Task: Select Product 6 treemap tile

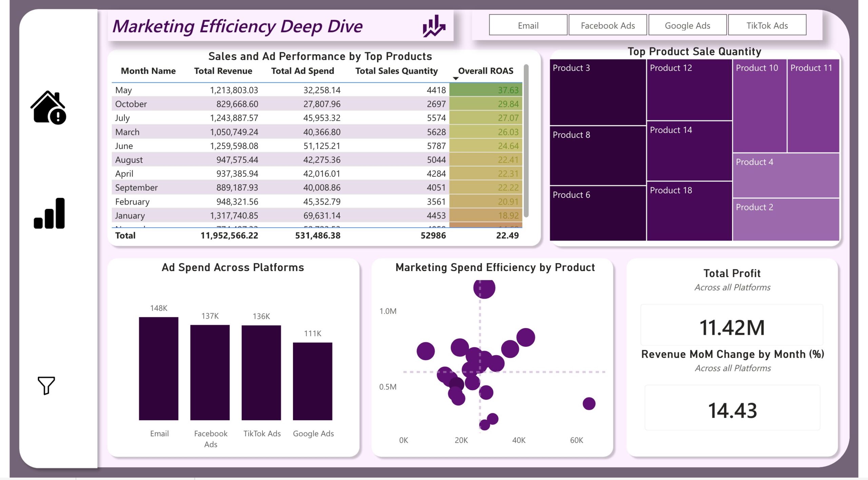Action: [598, 213]
